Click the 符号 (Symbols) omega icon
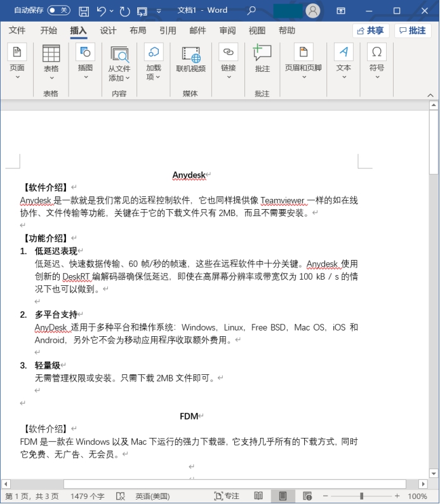This screenshot has height=504, width=440. click(377, 51)
